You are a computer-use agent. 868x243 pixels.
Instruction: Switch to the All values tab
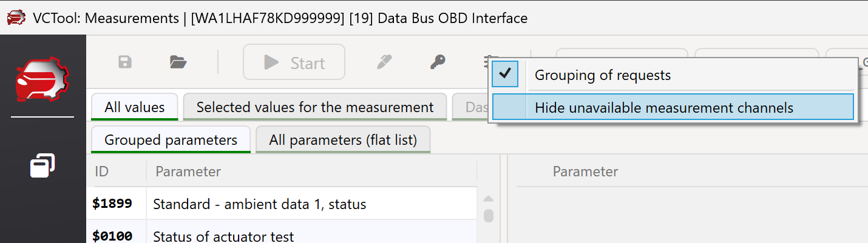(x=134, y=107)
